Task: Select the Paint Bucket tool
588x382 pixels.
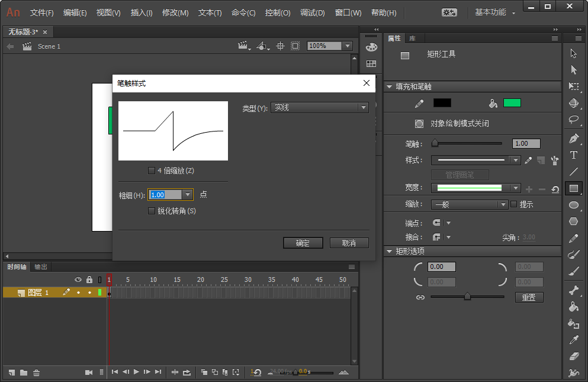Action: pos(574,324)
